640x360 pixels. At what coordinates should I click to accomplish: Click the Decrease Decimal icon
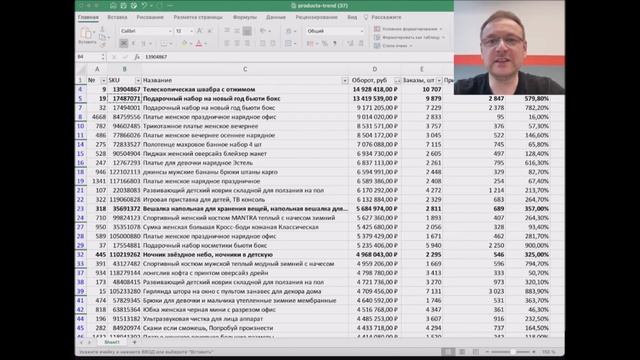coord(361,43)
